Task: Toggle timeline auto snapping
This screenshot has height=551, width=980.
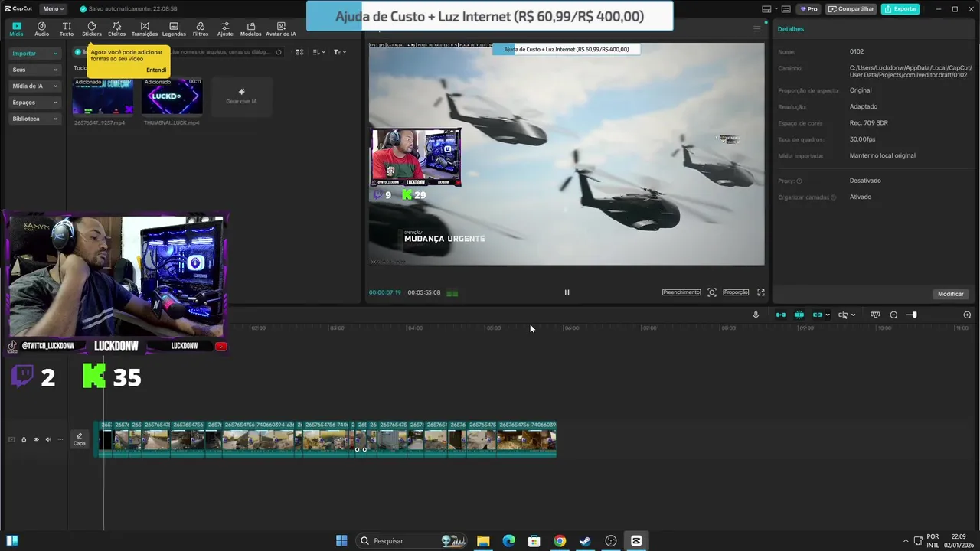Action: point(799,315)
